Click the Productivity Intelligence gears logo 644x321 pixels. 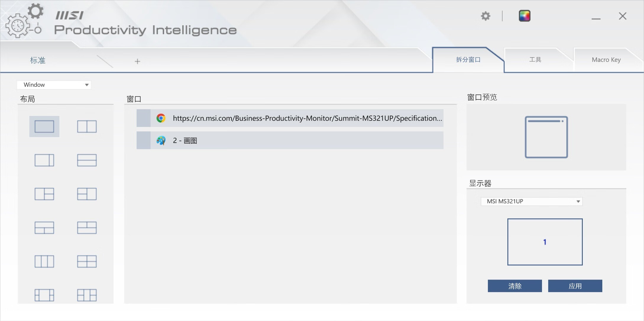24,20
